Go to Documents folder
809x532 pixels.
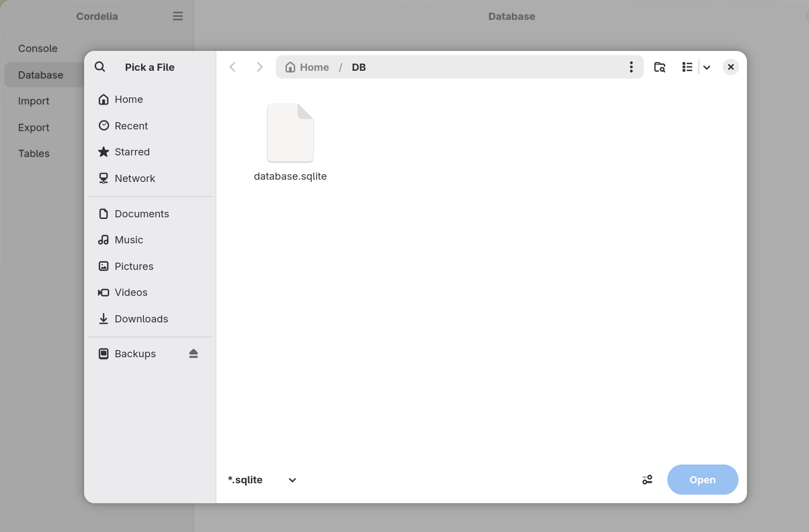151,213
